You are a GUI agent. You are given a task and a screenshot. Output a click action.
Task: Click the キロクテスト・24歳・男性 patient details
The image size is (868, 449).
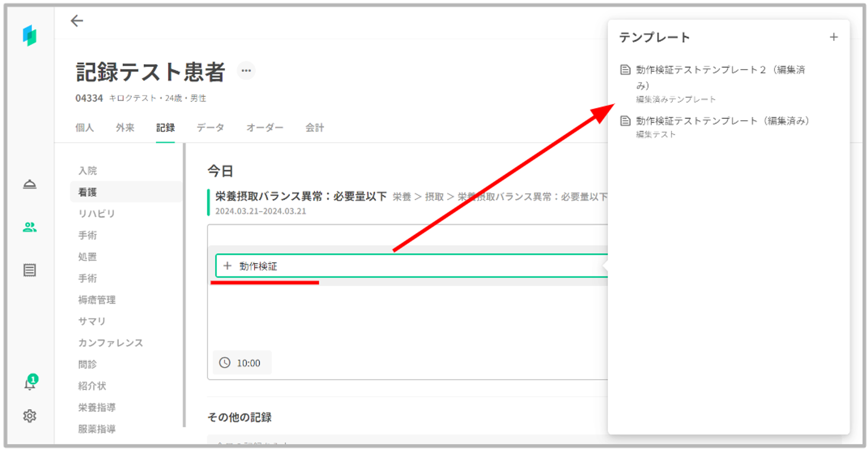click(157, 98)
